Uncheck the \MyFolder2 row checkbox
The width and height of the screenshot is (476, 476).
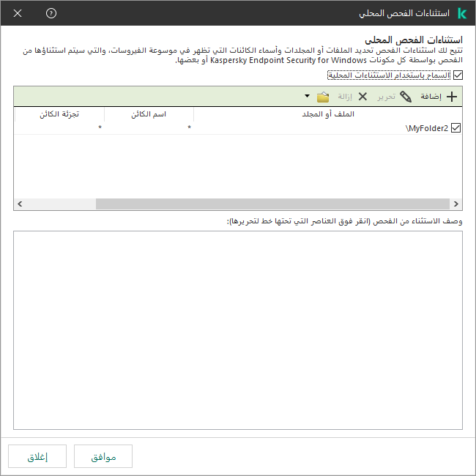pos(455,128)
